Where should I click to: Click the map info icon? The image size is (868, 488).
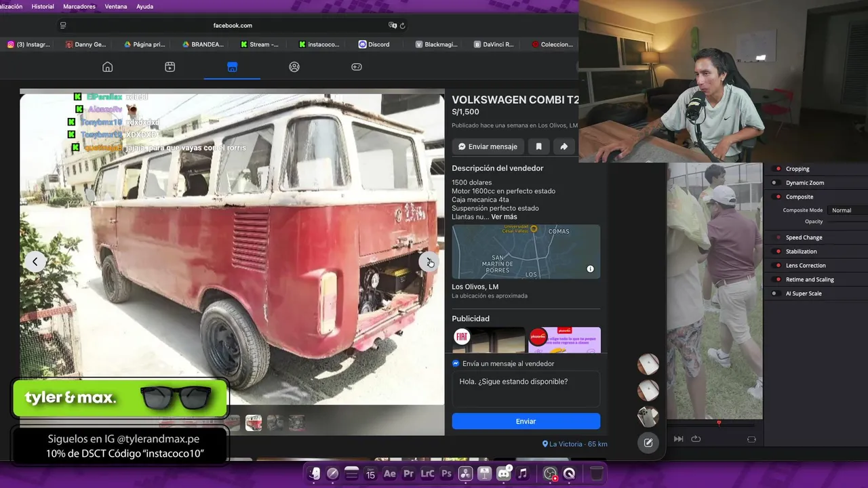click(590, 269)
